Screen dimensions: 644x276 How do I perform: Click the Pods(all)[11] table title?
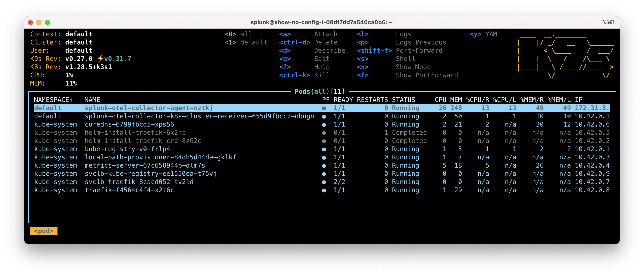[319, 91]
